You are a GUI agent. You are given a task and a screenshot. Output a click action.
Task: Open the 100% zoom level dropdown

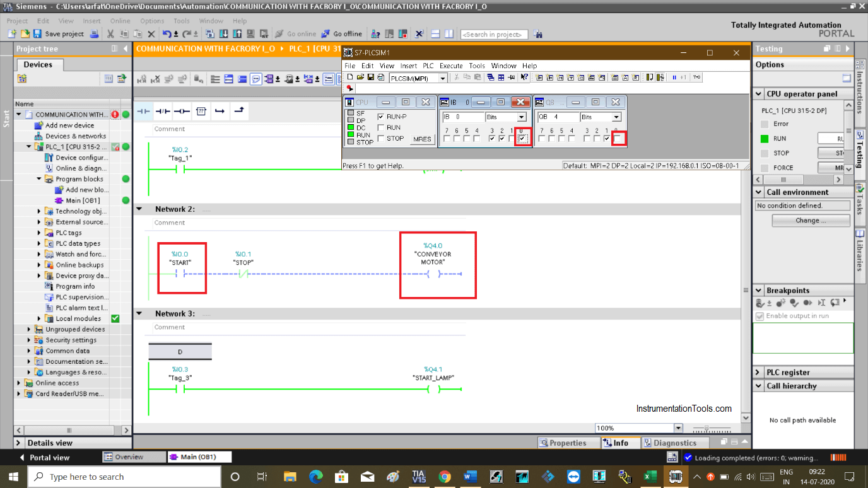point(678,428)
